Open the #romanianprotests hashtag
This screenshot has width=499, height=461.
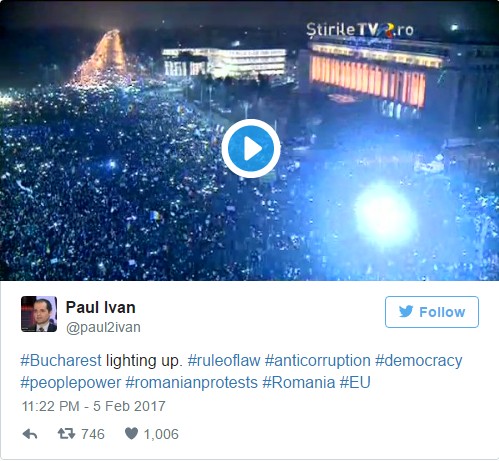coord(192,383)
